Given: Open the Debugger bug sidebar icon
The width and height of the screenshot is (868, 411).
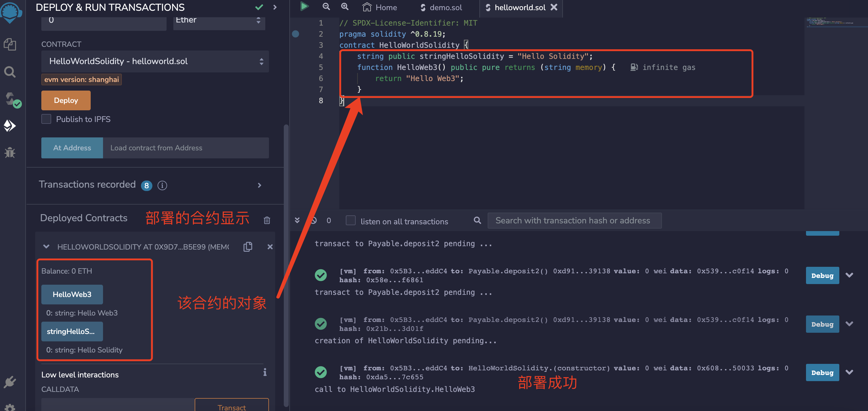Looking at the screenshot, I should 10,153.
